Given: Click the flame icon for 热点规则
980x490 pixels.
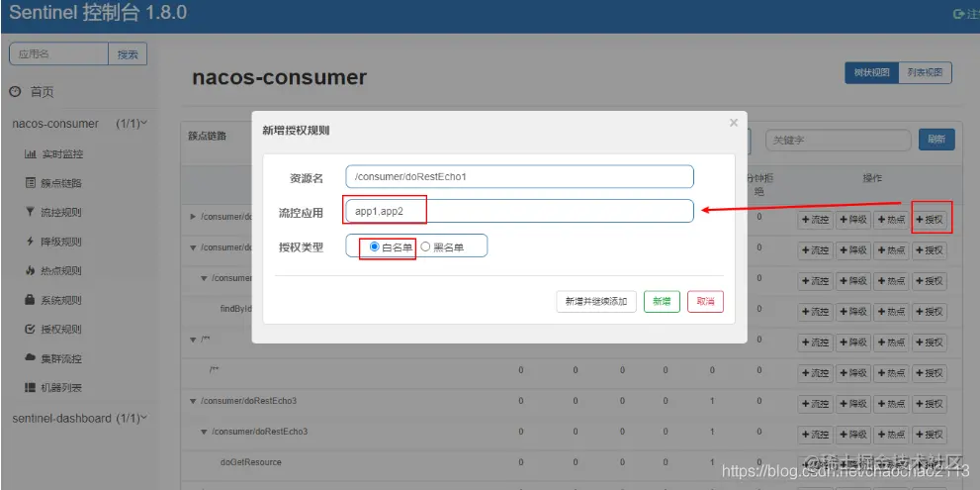Looking at the screenshot, I should (x=30, y=271).
